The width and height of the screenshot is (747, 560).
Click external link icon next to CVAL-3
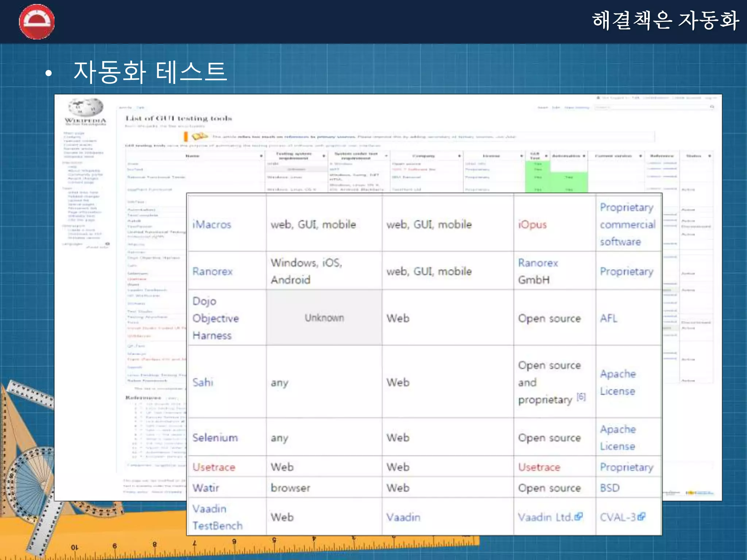642,517
